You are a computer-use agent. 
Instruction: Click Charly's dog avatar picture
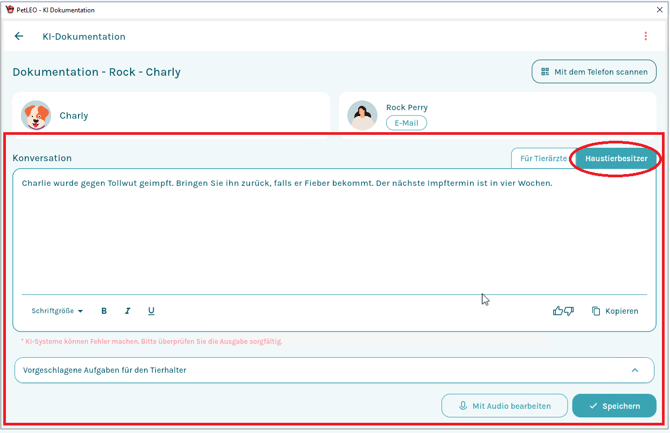click(36, 115)
